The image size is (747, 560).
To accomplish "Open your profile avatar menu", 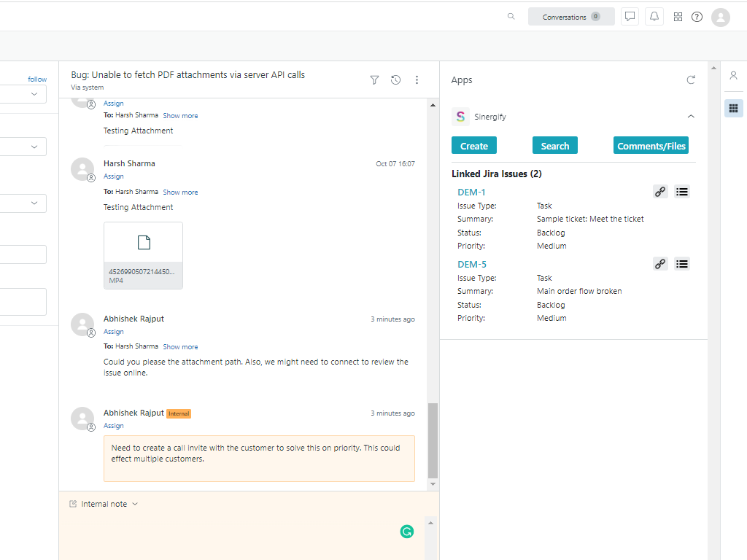I will click(x=721, y=17).
